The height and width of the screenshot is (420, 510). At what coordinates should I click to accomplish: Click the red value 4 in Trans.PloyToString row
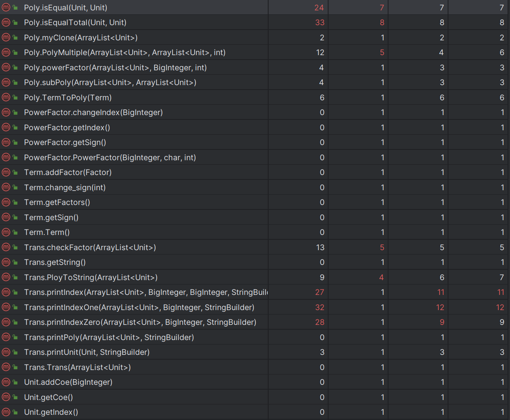point(381,277)
